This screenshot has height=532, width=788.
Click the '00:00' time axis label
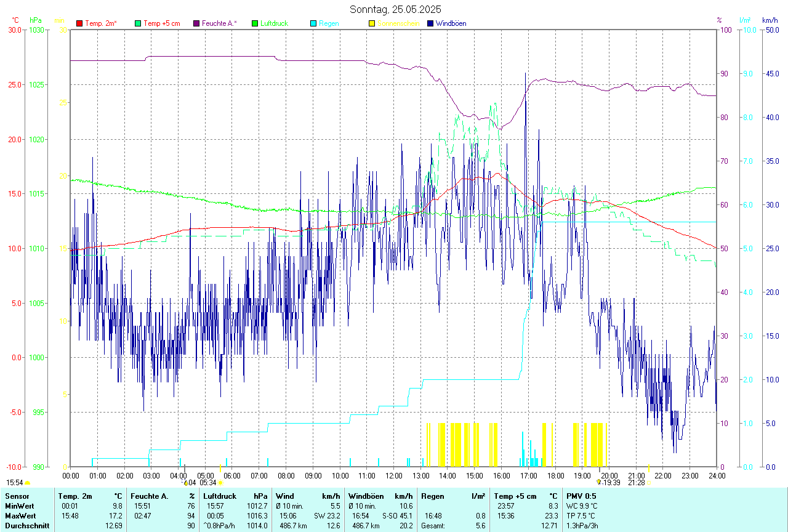pyautogui.click(x=71, y=475)
